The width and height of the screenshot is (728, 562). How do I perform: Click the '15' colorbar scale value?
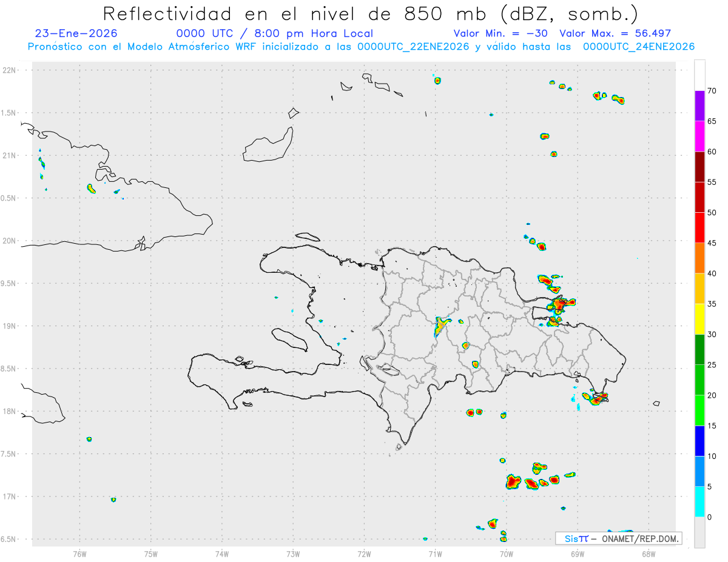click(x=712, y=426)
